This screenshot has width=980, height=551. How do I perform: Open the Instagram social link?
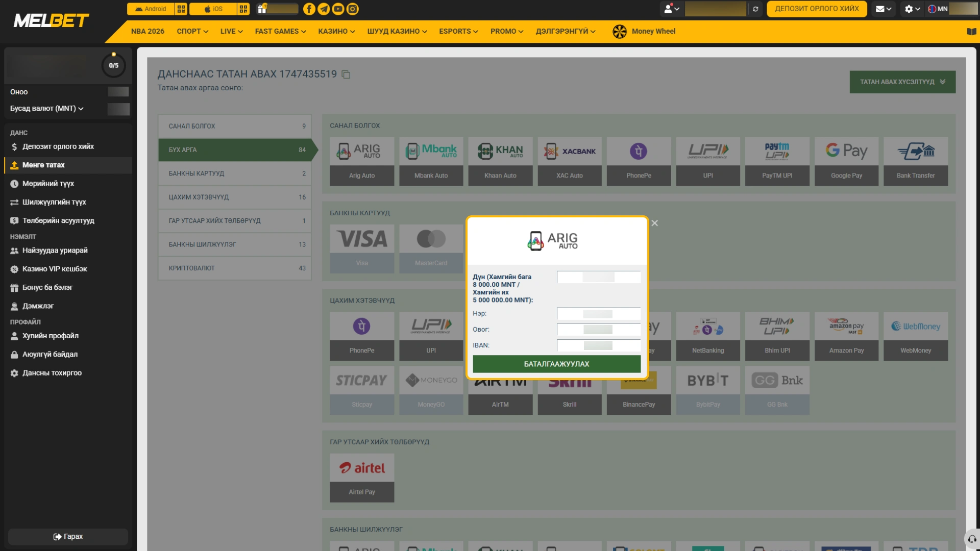[x=353, y=9]
